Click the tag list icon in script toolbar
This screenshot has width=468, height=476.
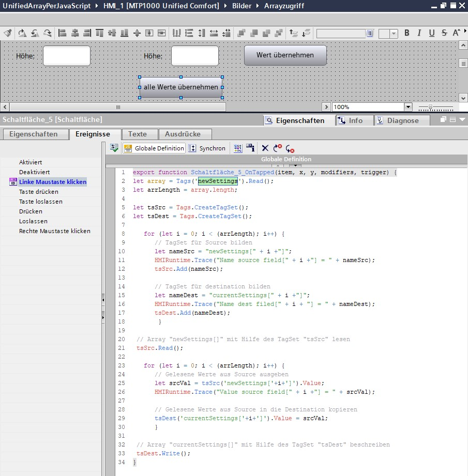coord(238,148)
